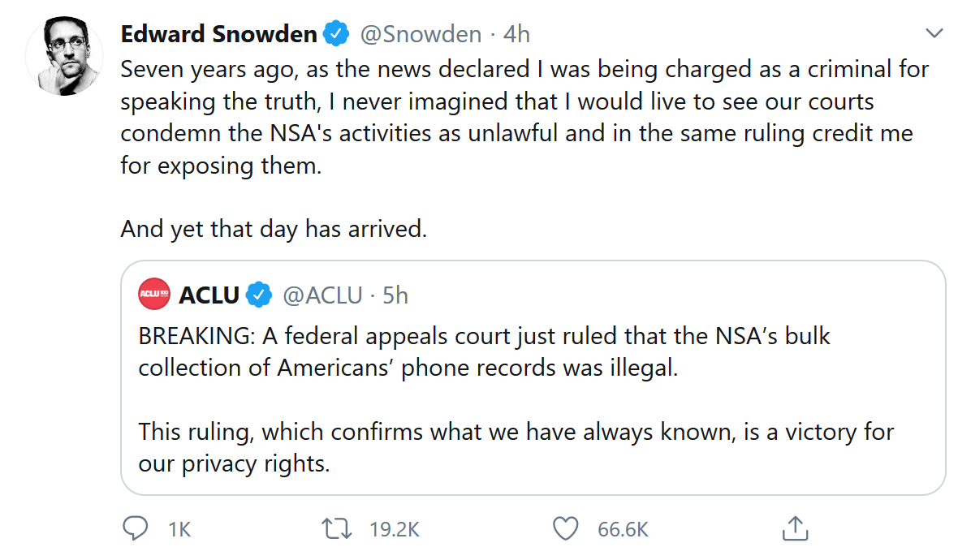971x560 pixels.
Task: Click the "And yet that day has arrived" text
Action: click(x=274, y=229)
